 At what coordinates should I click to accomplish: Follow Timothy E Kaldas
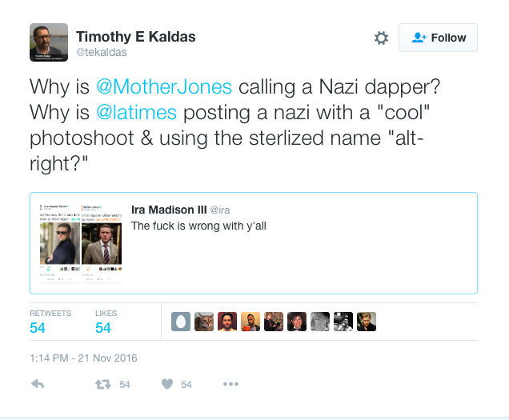[439, 38]
